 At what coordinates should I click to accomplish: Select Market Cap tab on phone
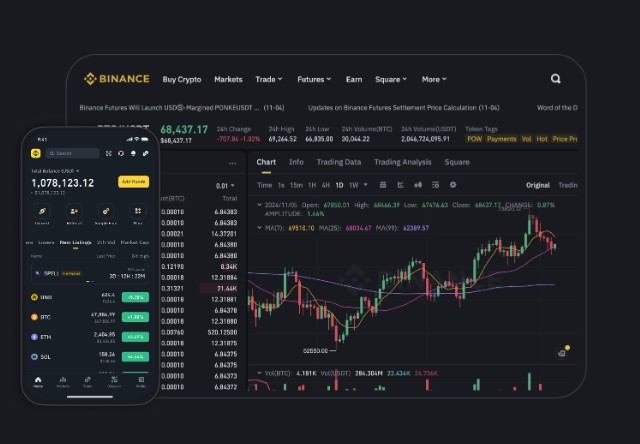point(135,242)
